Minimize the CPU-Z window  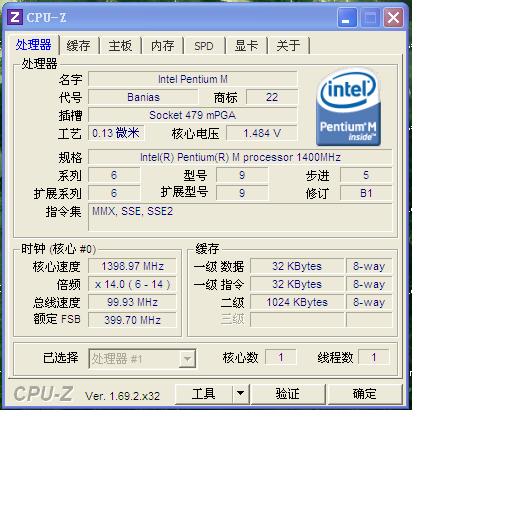pos(346,18)
